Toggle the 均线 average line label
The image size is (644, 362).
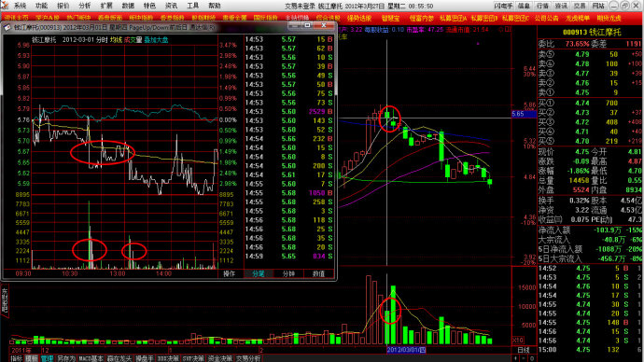[116, 40]
